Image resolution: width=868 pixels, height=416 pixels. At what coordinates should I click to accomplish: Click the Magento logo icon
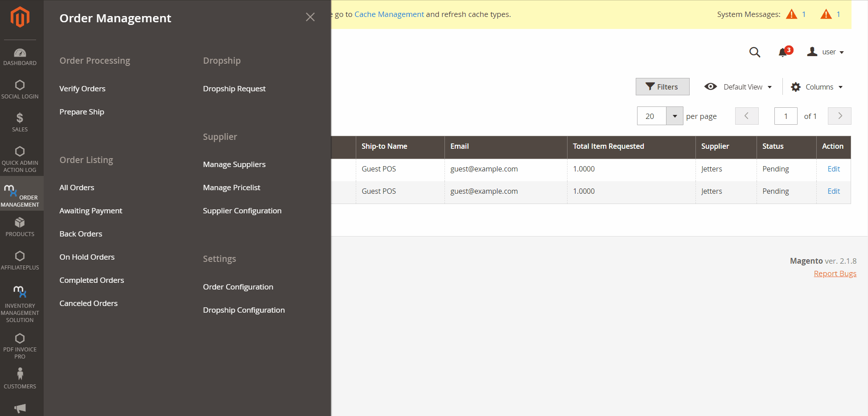(x=20, y=17)
